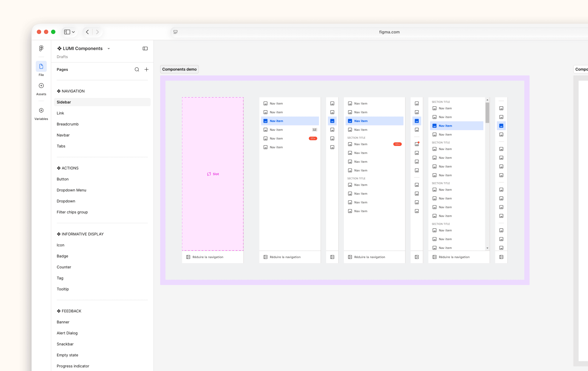The image size is (588, 371).
Task: Select the File panel icon
Action: pyautogui.click(x=41, y=66)
